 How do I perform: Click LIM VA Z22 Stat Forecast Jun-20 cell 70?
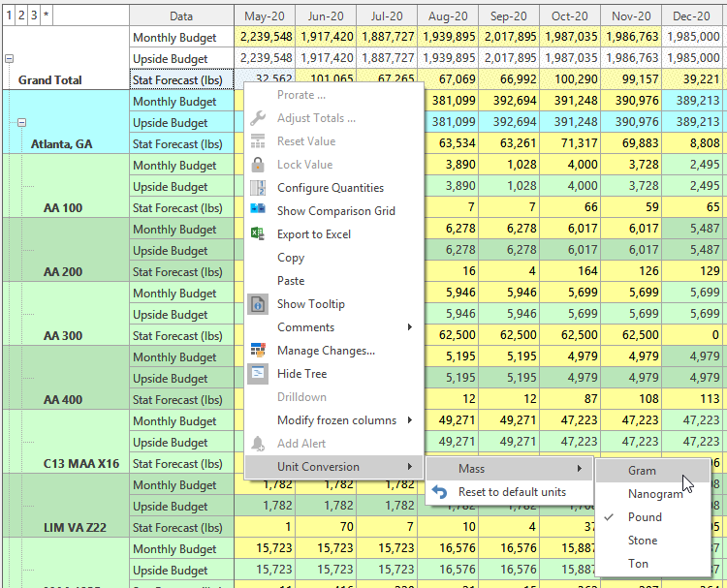tap(326, 527)
